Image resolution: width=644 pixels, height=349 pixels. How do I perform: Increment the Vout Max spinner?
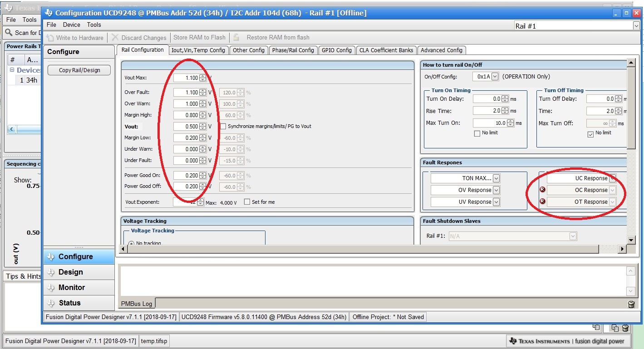[202, 76]
